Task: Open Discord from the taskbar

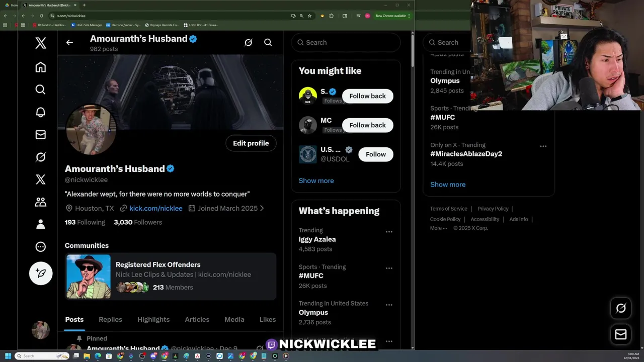Action: pyautogui.click(x=153, y=356)
